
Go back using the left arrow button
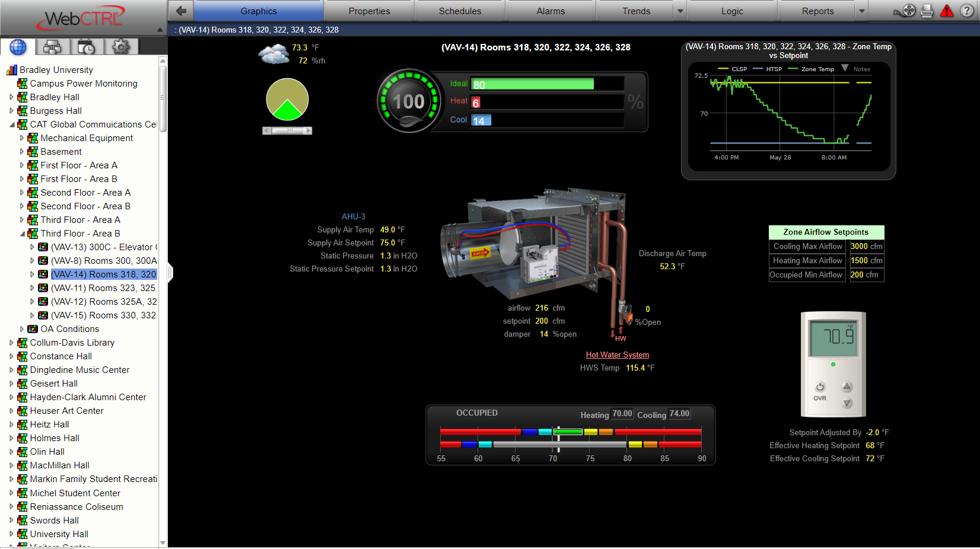[182, 11]
